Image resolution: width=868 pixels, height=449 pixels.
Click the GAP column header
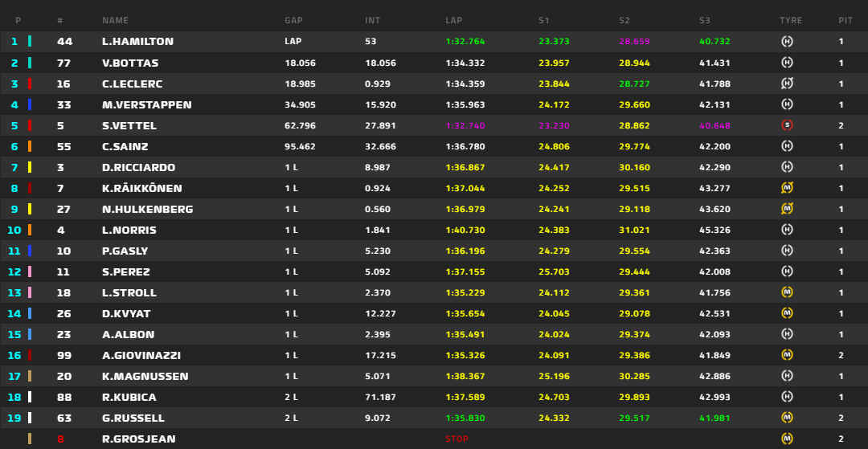pyautogui.click(x=293, y=20)
